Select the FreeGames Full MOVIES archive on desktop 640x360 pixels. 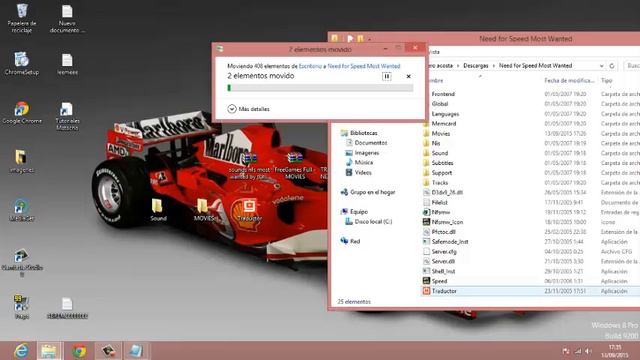coord(295,166)
